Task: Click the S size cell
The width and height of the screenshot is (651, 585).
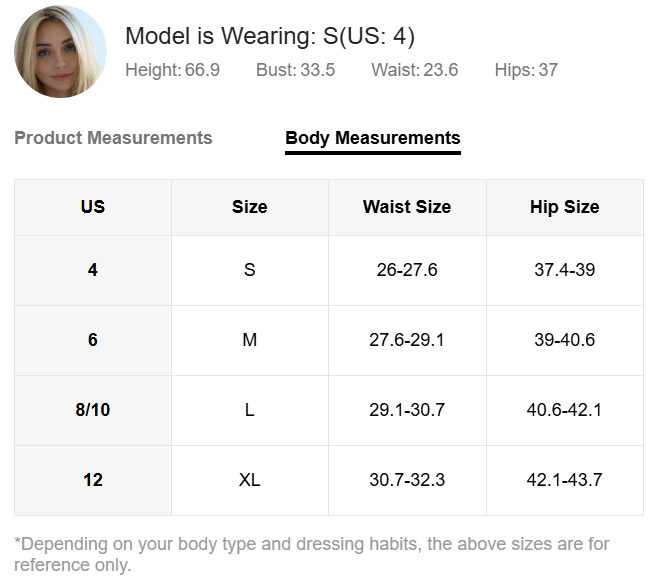Action: [250, 270]
